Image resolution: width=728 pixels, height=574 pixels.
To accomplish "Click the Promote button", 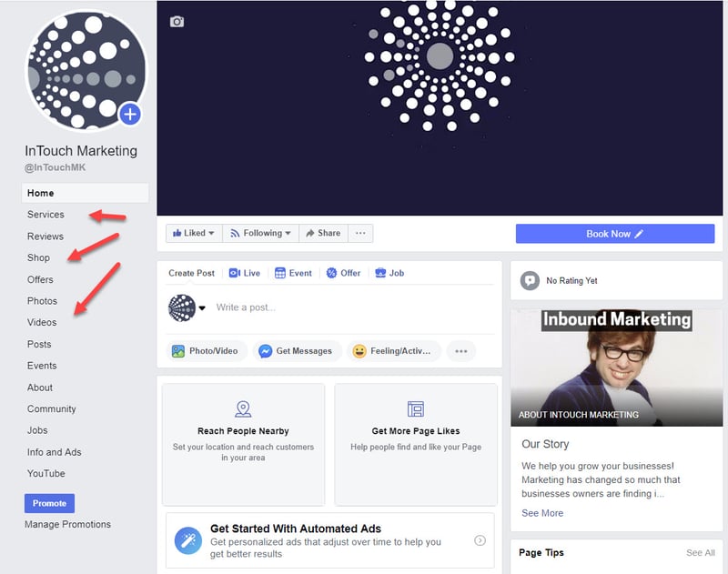I will [x=50, y=503].
